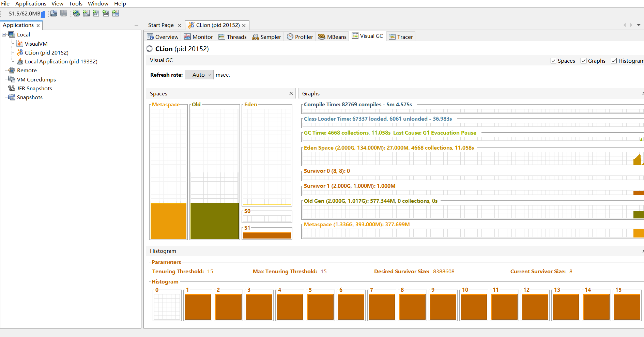Viewport: 644px width, 337px height.
Task: Open the Monitor tab
Action: click(198, 37)
